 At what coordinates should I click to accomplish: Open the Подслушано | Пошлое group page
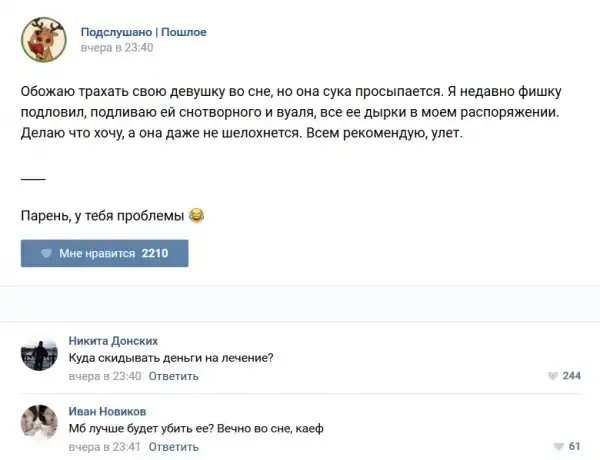143,31
